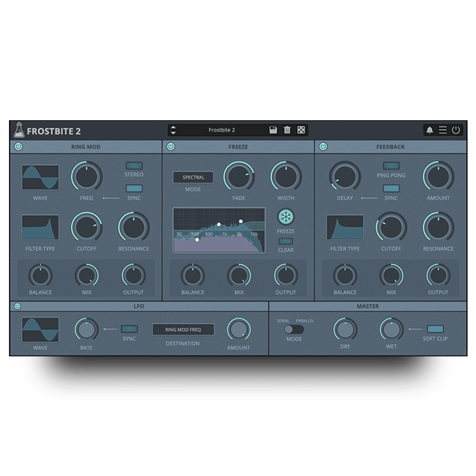
Task: Toggle the Freeze section power button
Action: [x=171, y=146]
